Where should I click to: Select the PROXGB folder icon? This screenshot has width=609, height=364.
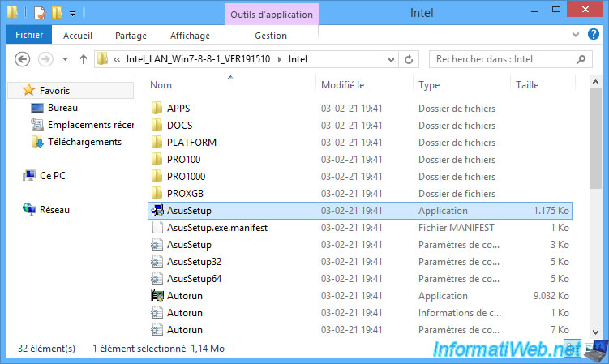[157, 194]
